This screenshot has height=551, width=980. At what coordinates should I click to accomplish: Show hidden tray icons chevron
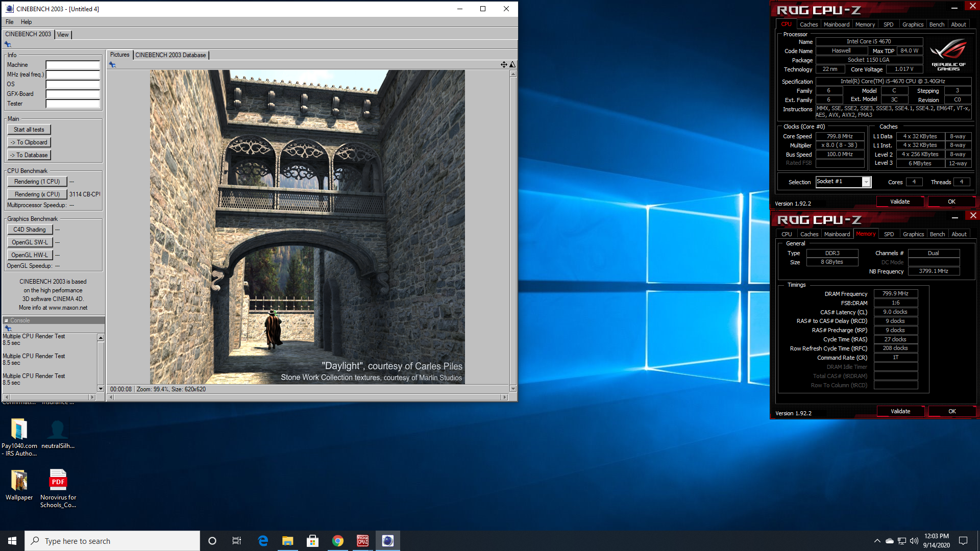pos(877,541)
